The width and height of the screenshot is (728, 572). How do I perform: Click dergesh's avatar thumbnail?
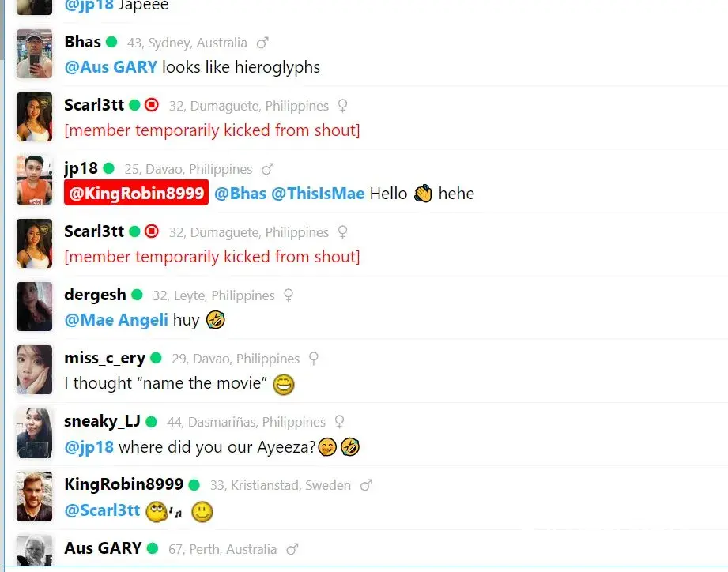click(34, 307)
